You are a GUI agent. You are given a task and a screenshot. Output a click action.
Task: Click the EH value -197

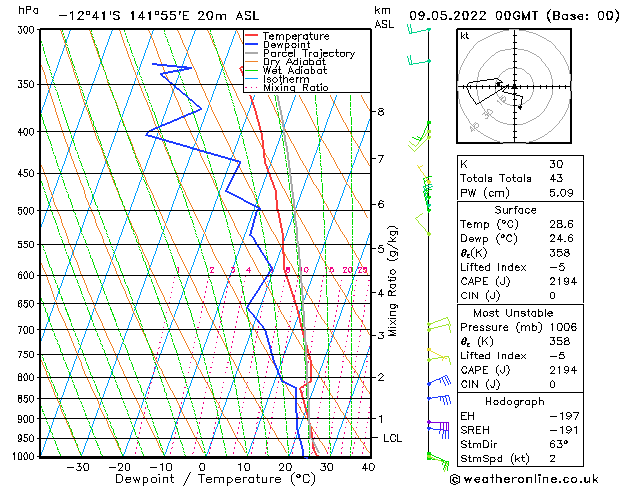tap(564, 416)
